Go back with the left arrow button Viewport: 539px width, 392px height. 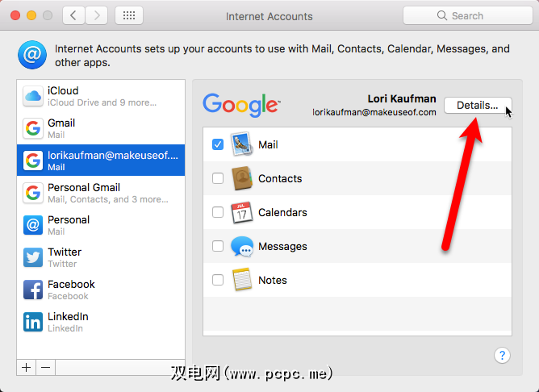(x=73, y=15)
